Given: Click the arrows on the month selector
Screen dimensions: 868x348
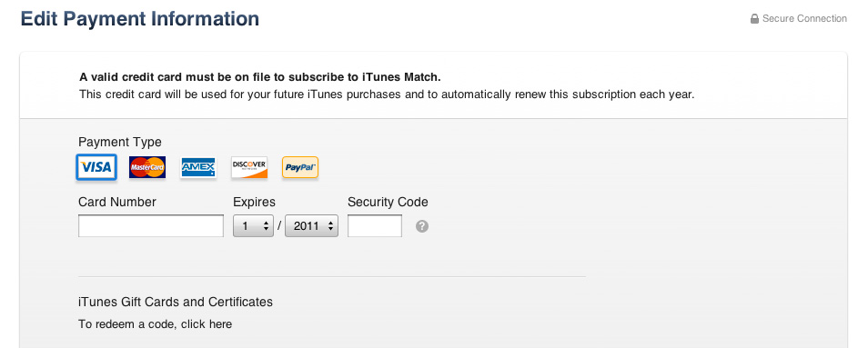Looking at the screenshot, I should click(266, 226).
